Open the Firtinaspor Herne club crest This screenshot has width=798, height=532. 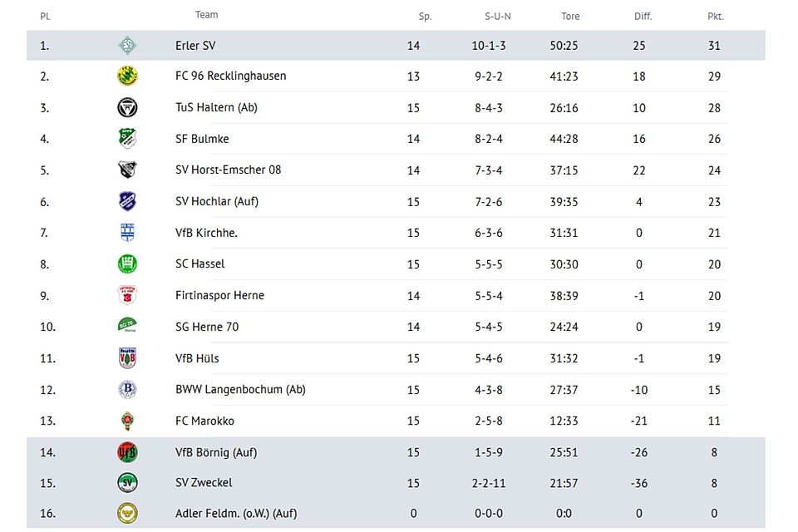point(127,295)
